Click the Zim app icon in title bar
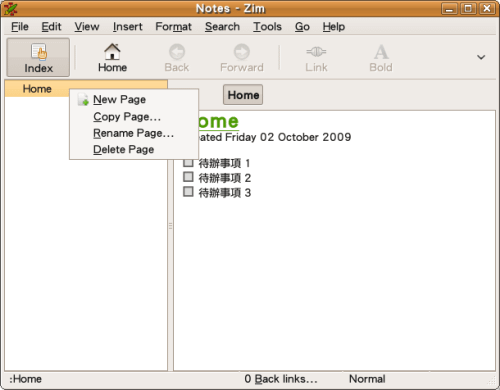 [10, 9]
